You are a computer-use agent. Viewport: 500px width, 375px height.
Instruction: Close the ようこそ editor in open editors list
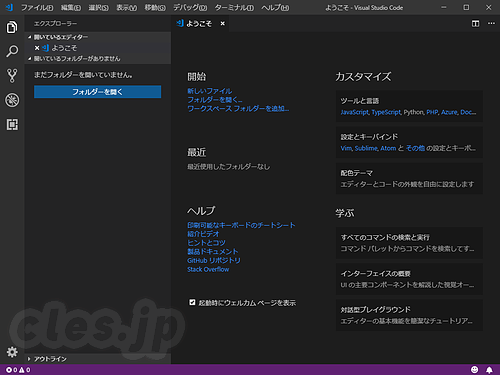tap(37, 48)
